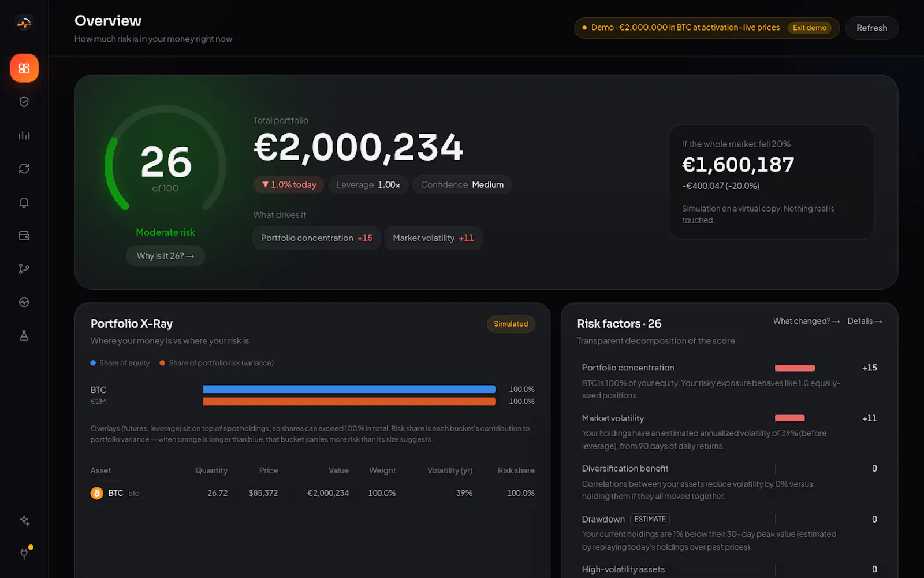Click the ESTIMATE tag next to Drawdown
The width and height of the screenshot is (924, 578).
[x=650, y=519]
